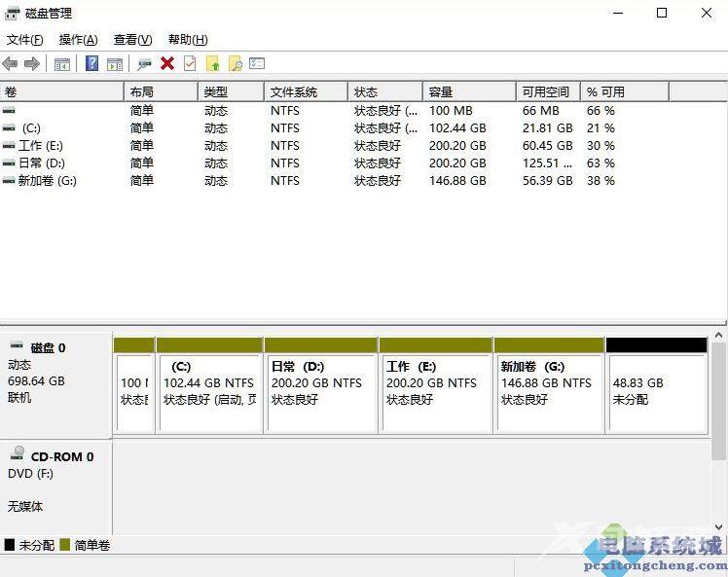Click the olive 简单卷 legend swatch

(65, 545)
